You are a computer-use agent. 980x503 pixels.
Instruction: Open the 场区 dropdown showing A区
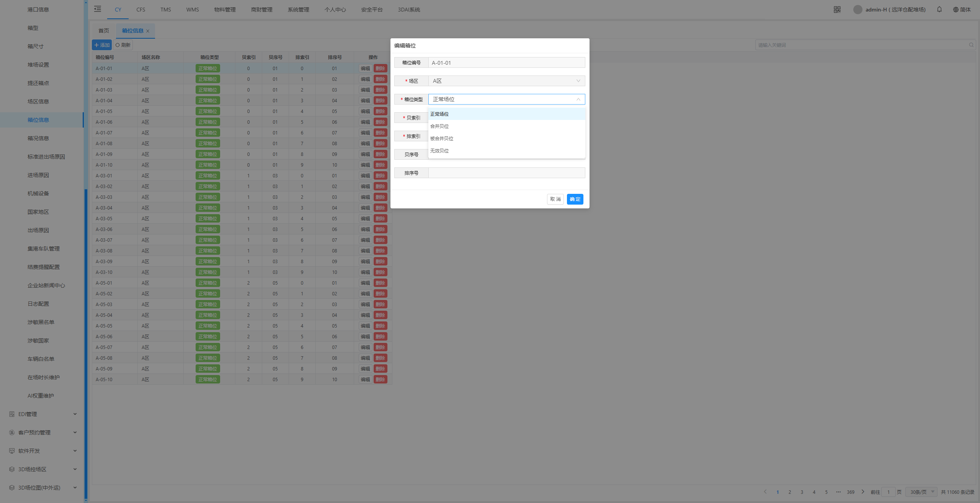tap(506, 81)
